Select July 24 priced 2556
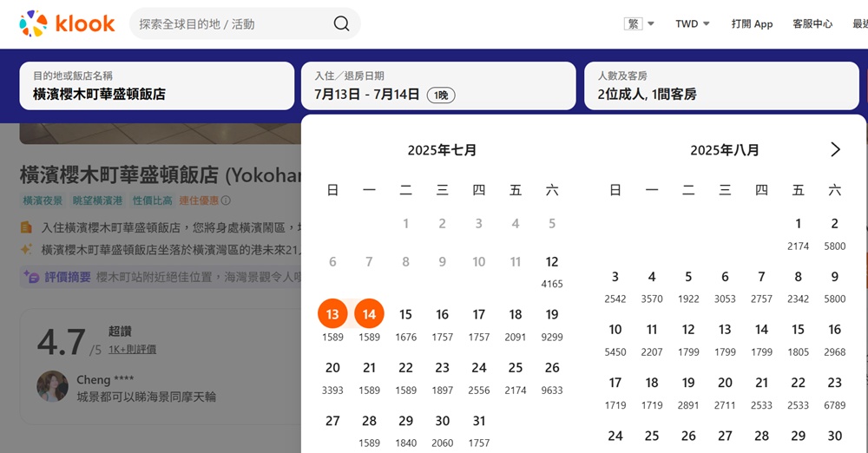 point(479,377)
